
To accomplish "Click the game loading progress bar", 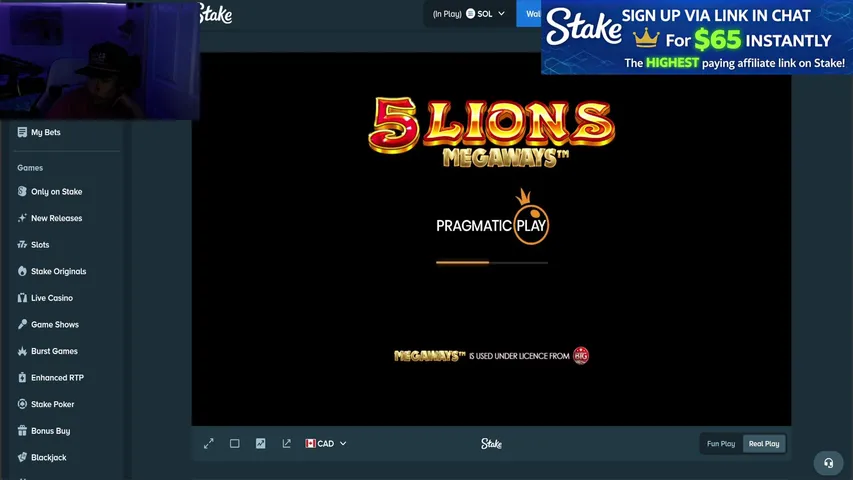I will coord(492,262).
